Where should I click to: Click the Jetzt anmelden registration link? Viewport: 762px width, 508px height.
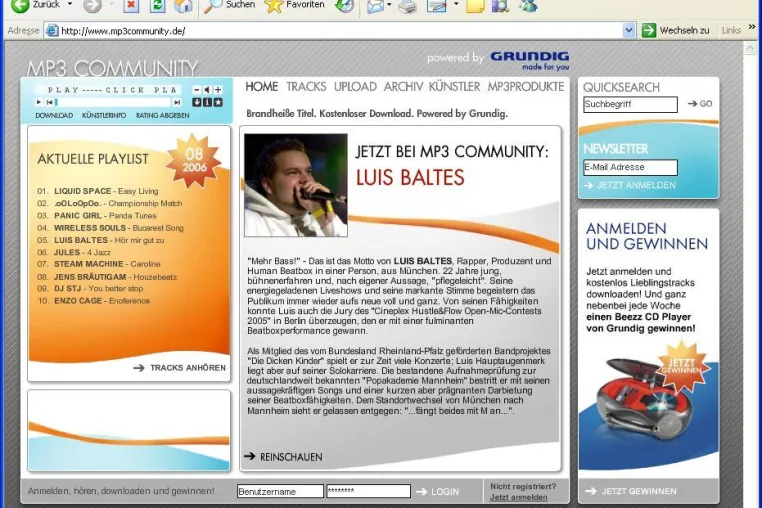[x=519, y=497]
